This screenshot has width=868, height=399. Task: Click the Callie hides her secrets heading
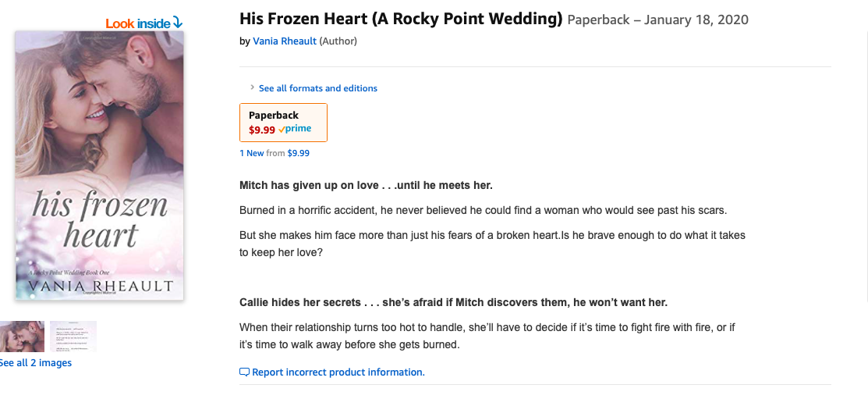click(453, 302)
